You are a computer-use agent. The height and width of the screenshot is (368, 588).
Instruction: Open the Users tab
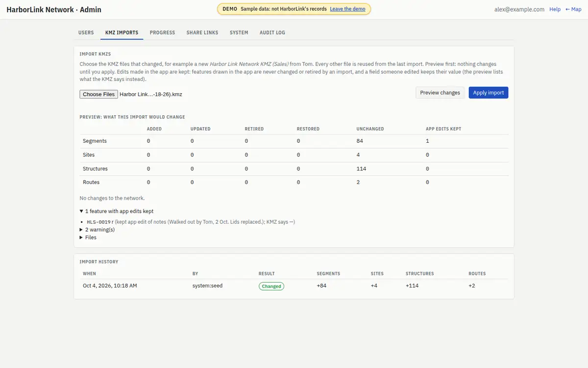(86, 32)
